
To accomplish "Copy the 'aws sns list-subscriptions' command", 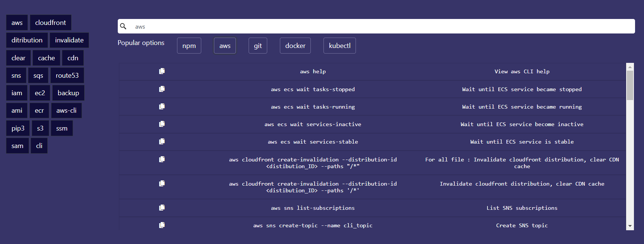I will click(162, 208).
